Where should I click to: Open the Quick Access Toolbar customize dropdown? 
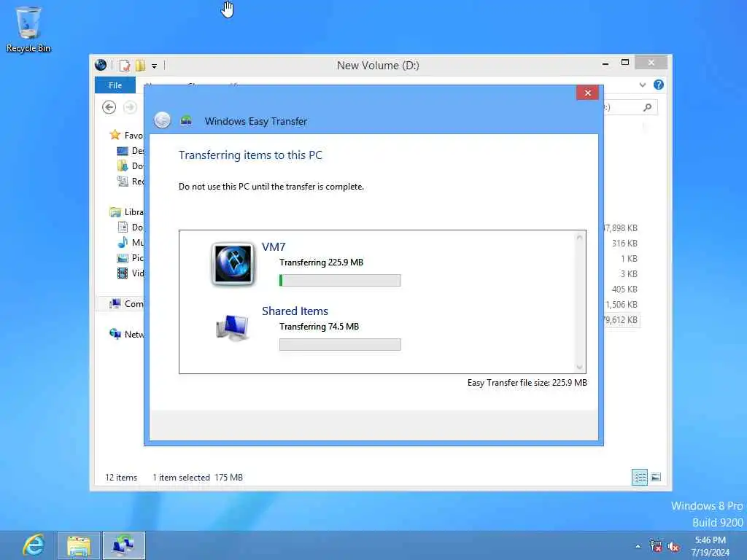pyautogui.click(x=155, y=66)
